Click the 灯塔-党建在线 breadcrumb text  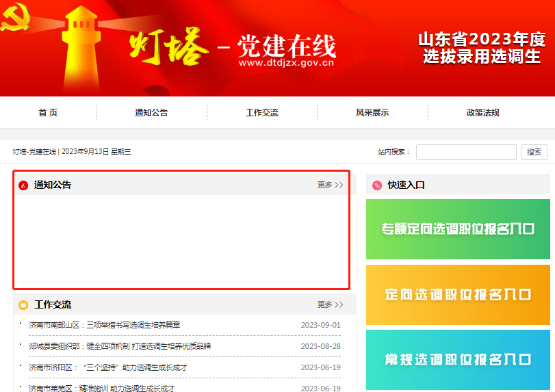coord(34,152)
